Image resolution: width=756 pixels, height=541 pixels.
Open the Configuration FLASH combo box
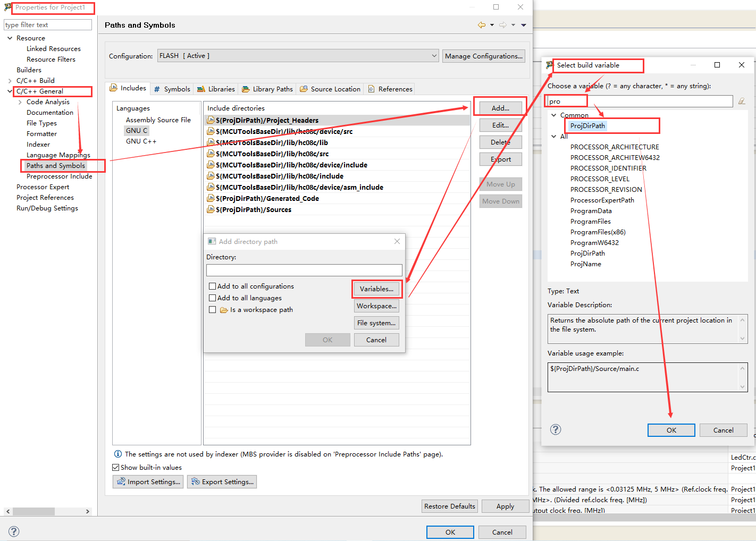point(298,56)
